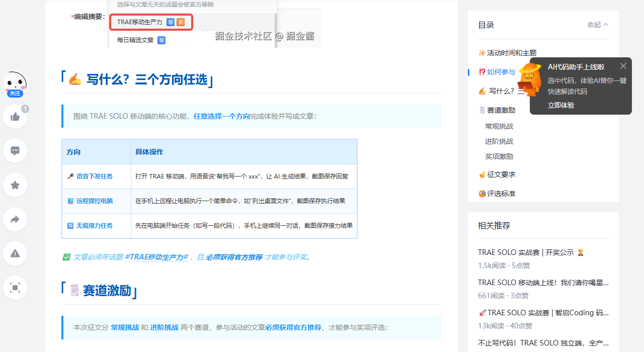
Task: Close the AI代码助手 popup
Action: coord(623,66)
